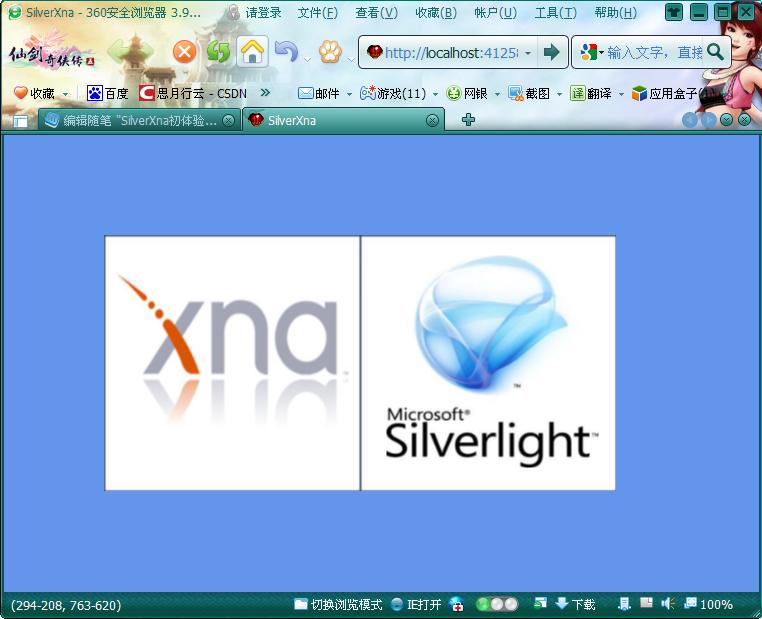762x619 pixels.
Task: Click 切换浏览模式 in status bar
Action: point(338,604)
